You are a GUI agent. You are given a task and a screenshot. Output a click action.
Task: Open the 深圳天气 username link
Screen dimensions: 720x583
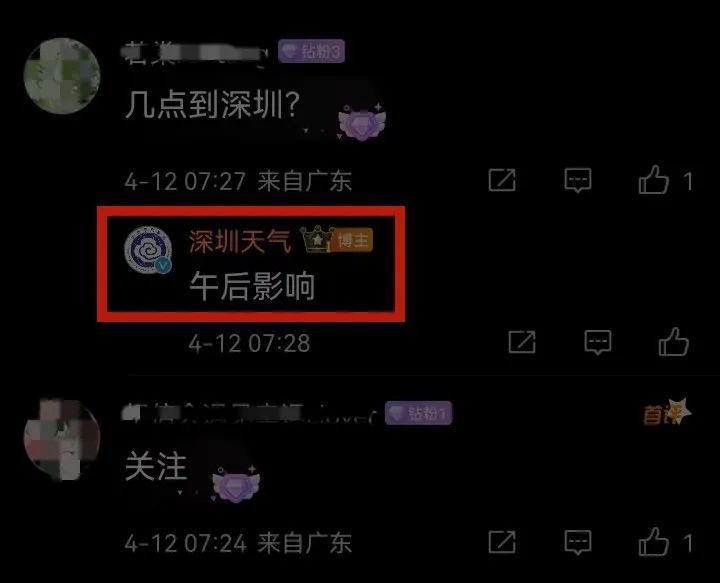click(x=240, y=241)
